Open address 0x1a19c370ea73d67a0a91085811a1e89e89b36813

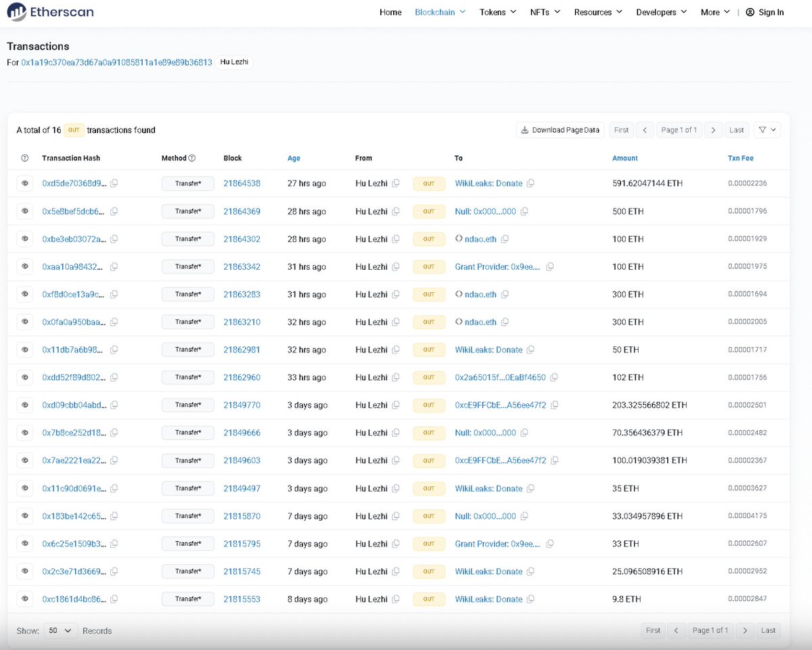[116, 62]
